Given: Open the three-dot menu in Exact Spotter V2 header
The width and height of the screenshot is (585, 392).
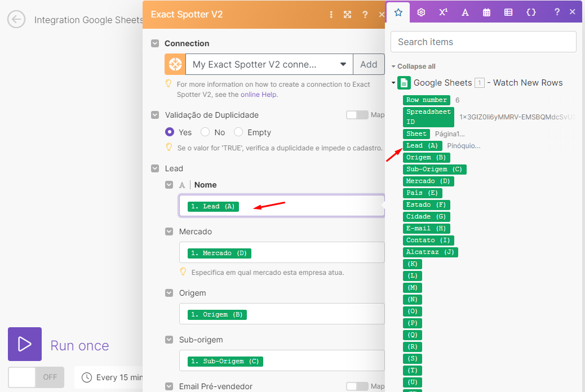Looking at the screenshot, I should tap(331, 15).
